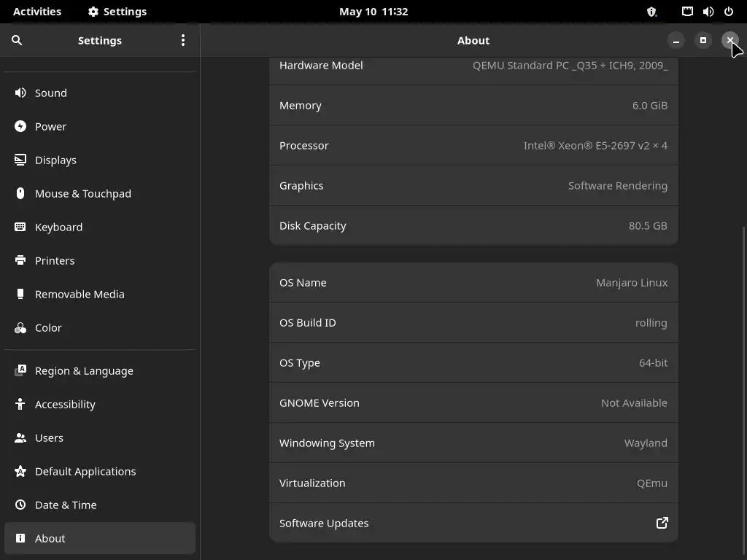Click the network icon in top bar
This screenshot has width=747, height=560.
[x=687, y=12]
